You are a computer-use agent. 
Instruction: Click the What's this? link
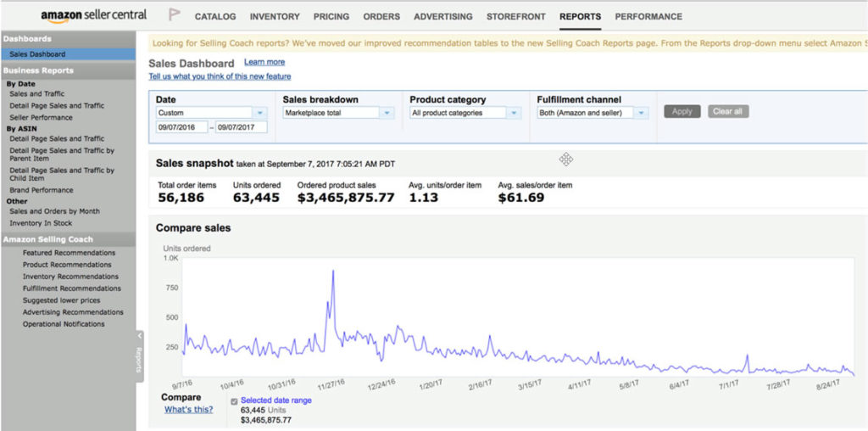(x=188, y=410)
